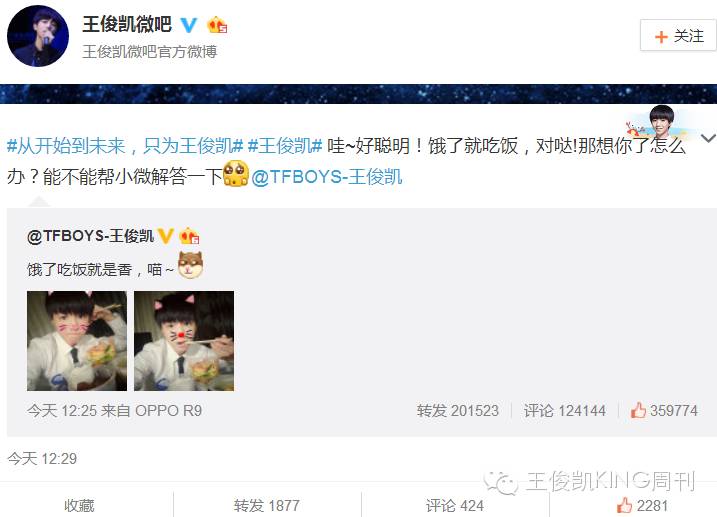
Task: Open the second cat-filter selfie thumbnail
Action: (x=184, y=341)
